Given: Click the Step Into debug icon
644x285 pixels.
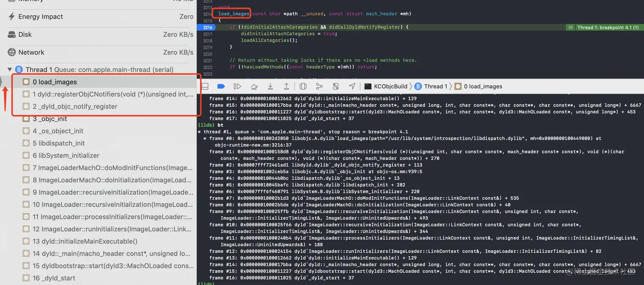Looking at the screenshot, I should click(x=270, y=86).
